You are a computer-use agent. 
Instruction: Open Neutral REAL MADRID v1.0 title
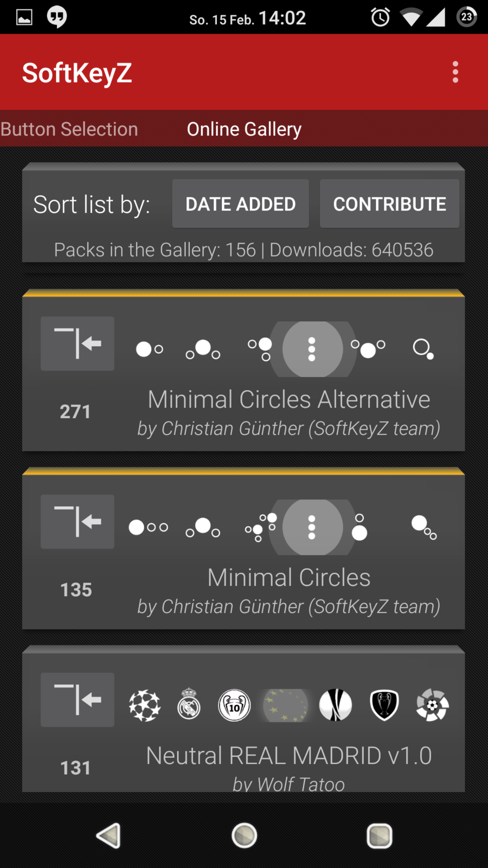(289, 756)
